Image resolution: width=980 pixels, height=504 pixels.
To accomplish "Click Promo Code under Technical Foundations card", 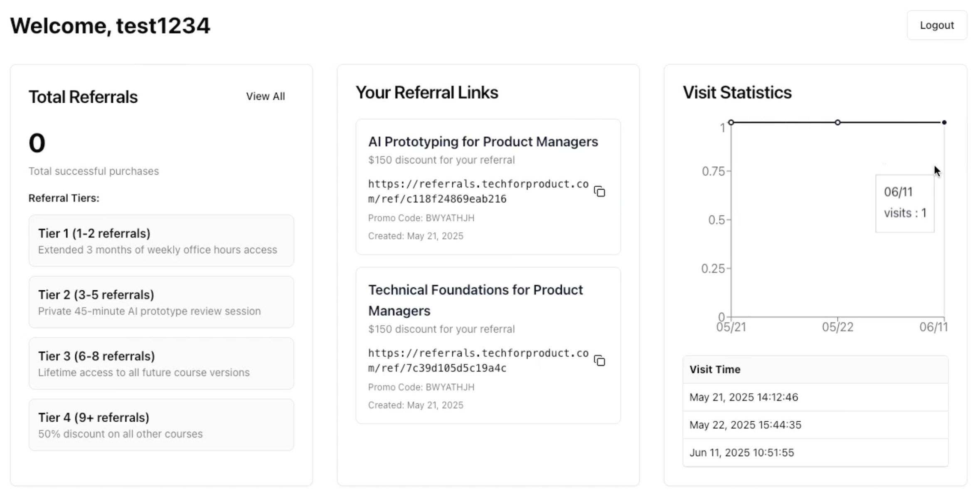I will point(421,387).
